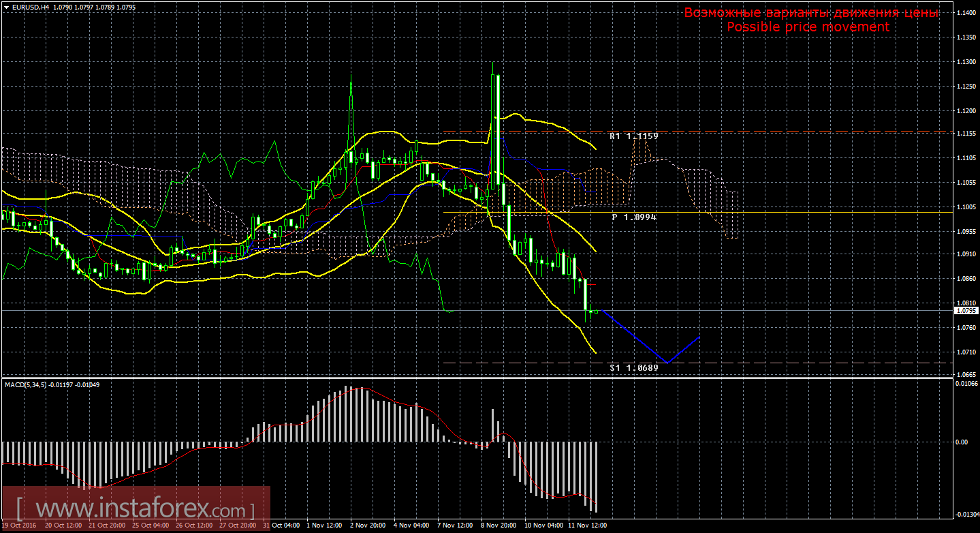This screenshot has height=533, width=980.
Task: Click the -0.01304 MACD scale value
Action: click(x=966, y=514)
